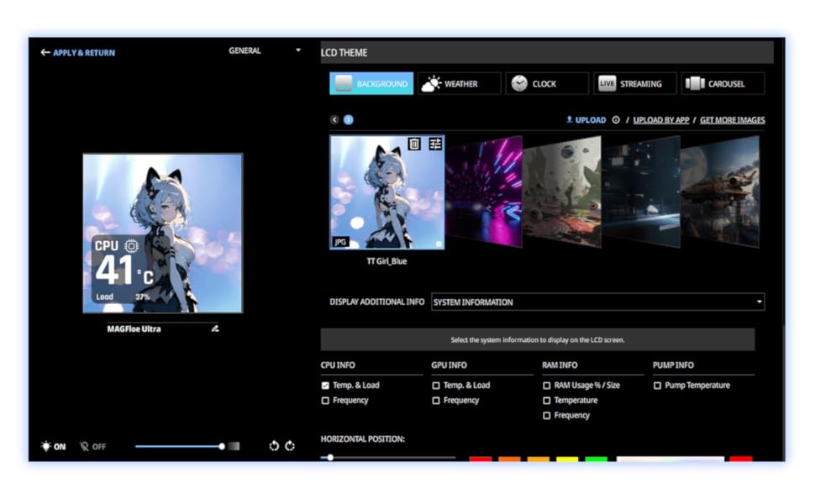
Task: Go to previous image page arrow
Action: [334, 119]
